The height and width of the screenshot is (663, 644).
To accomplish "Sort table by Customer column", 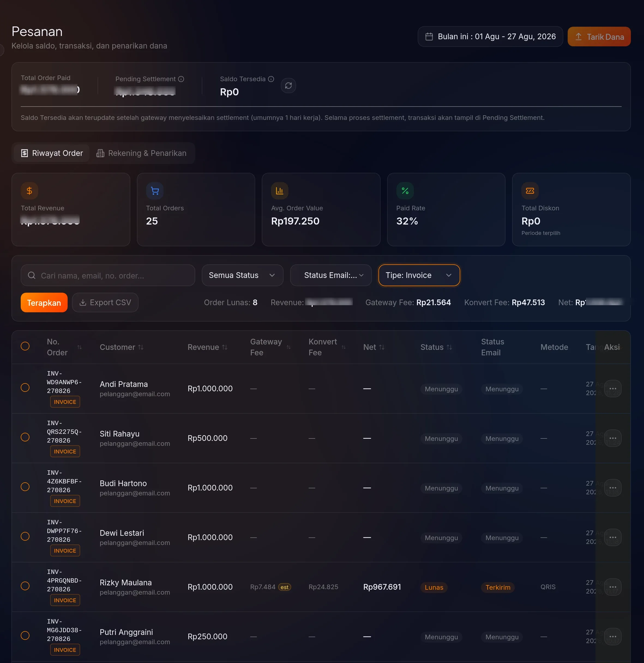I will 122,347.
